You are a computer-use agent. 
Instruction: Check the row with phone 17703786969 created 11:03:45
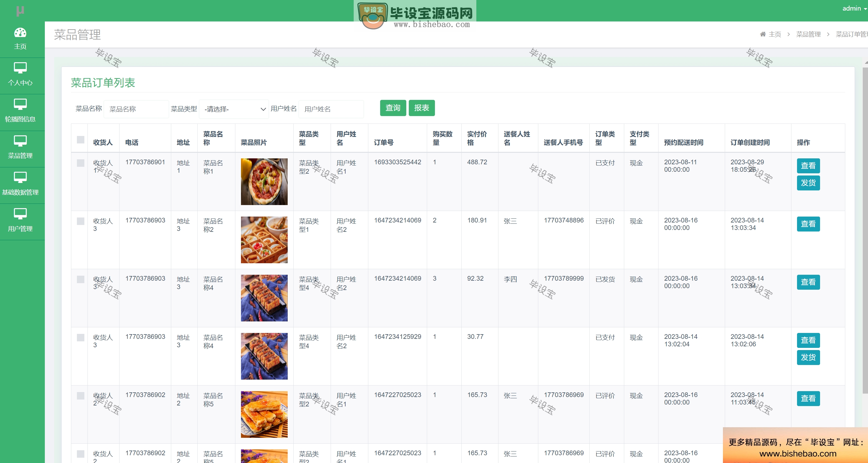[81, 396]
